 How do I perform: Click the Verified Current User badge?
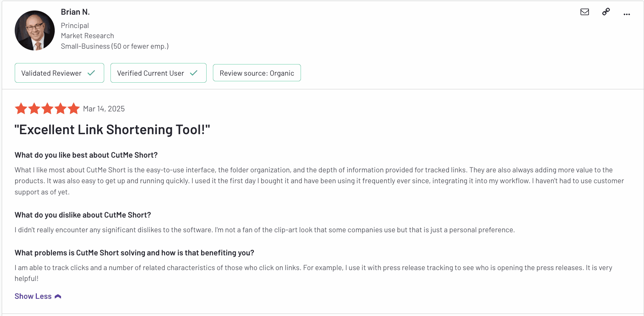point(158,73)
